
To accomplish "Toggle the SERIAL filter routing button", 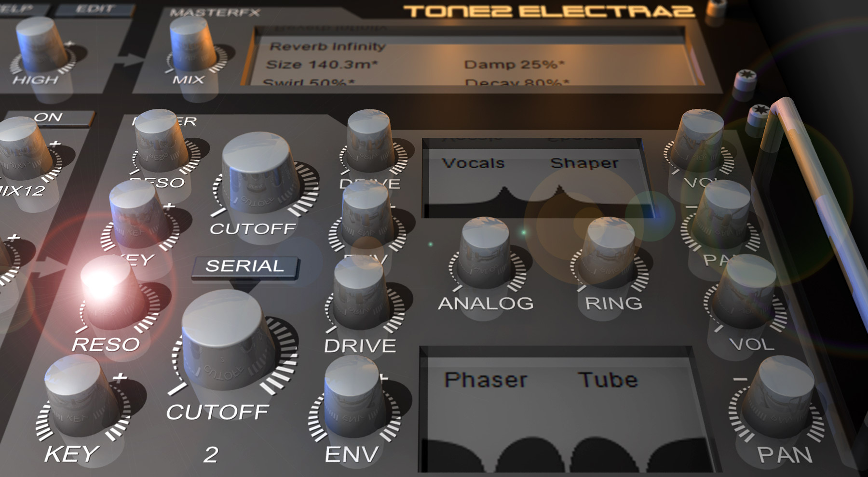I will [x=246, y=265].
